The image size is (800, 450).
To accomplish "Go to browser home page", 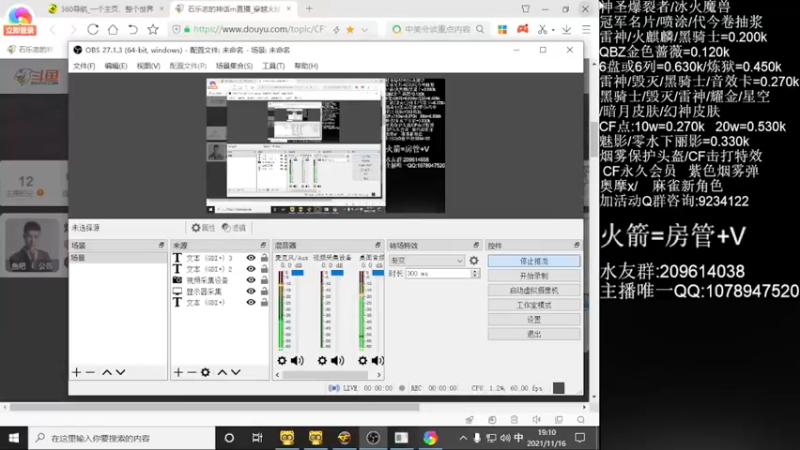I will [113, 30].
